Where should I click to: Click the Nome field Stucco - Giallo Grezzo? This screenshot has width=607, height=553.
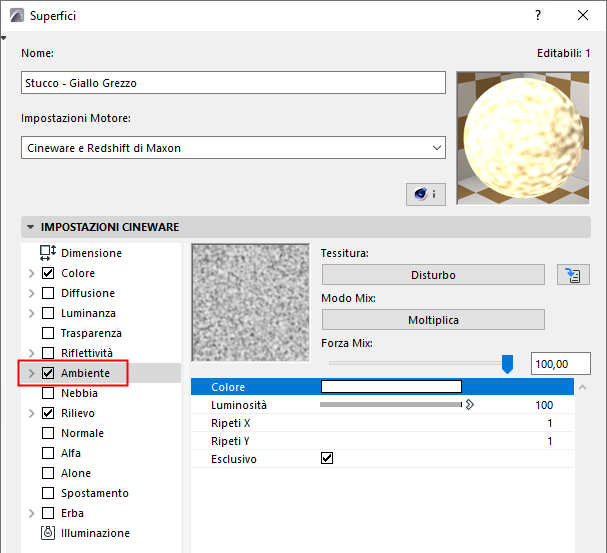coord(233,82)
